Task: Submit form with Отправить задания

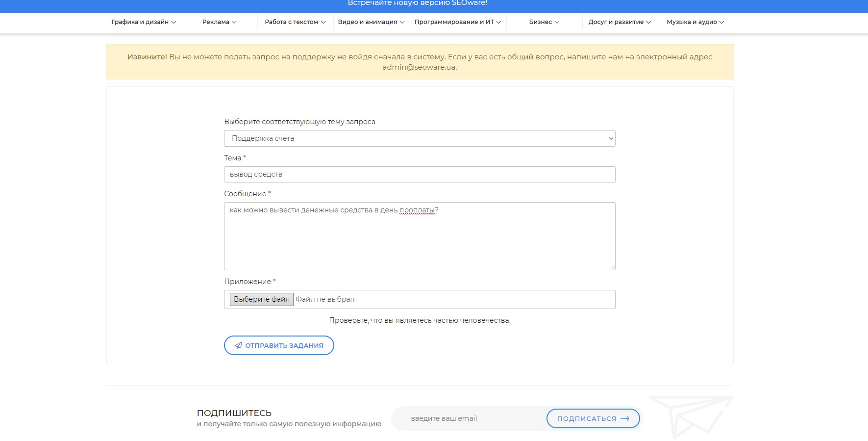Action: 279,345
